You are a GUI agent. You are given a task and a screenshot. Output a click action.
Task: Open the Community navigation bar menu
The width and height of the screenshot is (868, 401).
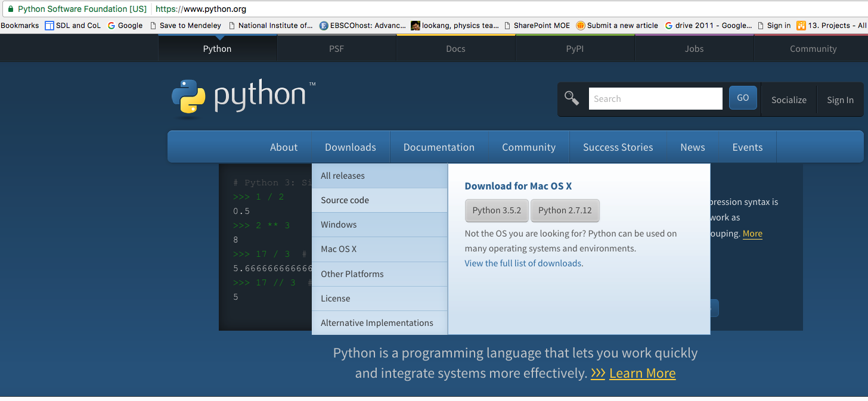pos(529,147)
